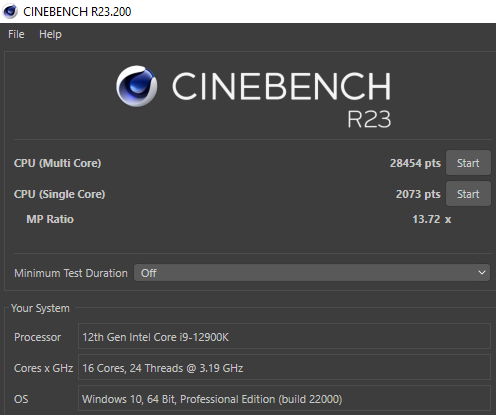Start the CPU Multi Core test
The height and width of the screenshot is (415, 496).
(468, 163)
